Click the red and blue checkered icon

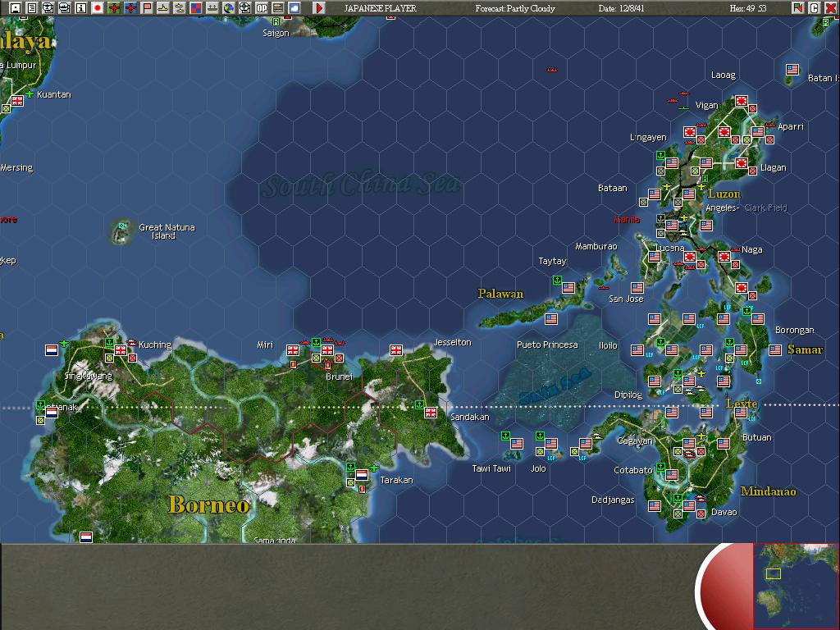(x=196, y=8)
